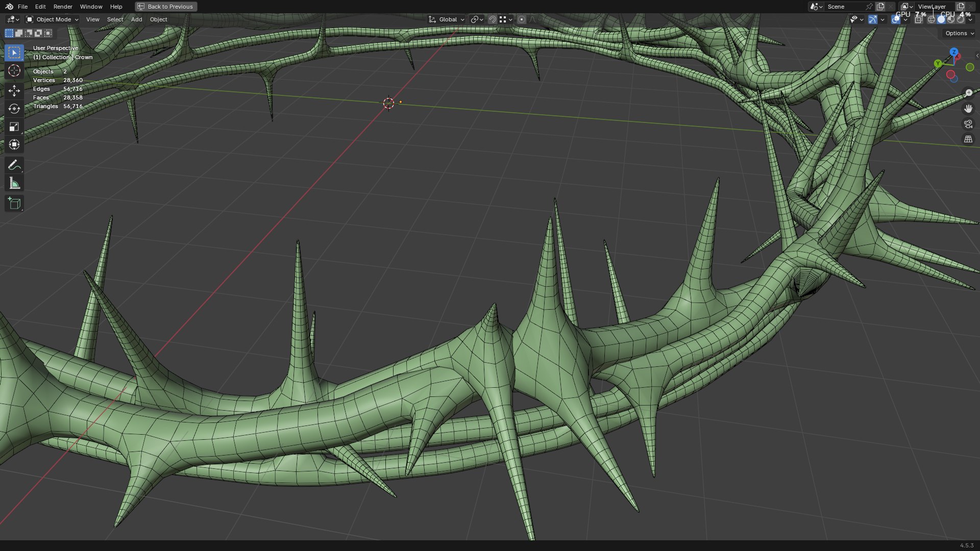Image resolution: width=980 pixels, height=551 pixels.
Task: Click the blue Z axis gizmo ball
Action: (954, 52)
